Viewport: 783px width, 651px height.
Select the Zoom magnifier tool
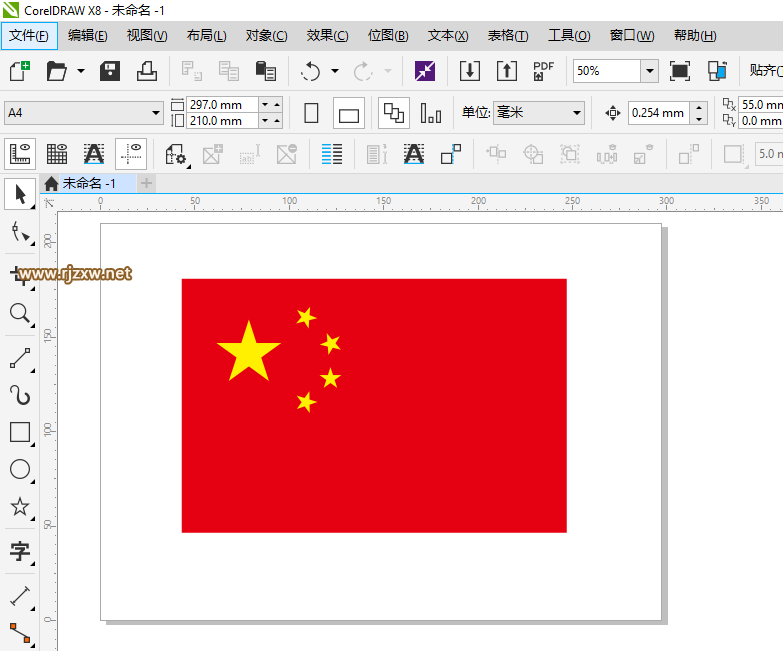click(x=20, y=314)
